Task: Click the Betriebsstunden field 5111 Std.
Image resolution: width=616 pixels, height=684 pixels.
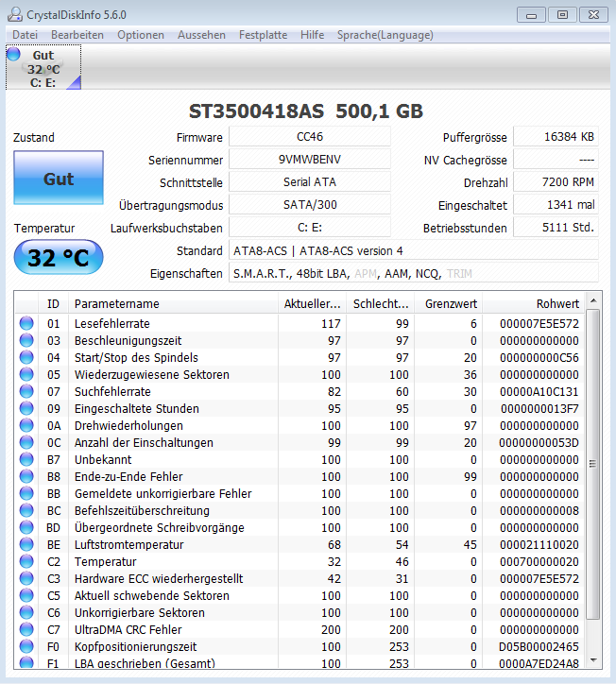Action: click(556, 228)
